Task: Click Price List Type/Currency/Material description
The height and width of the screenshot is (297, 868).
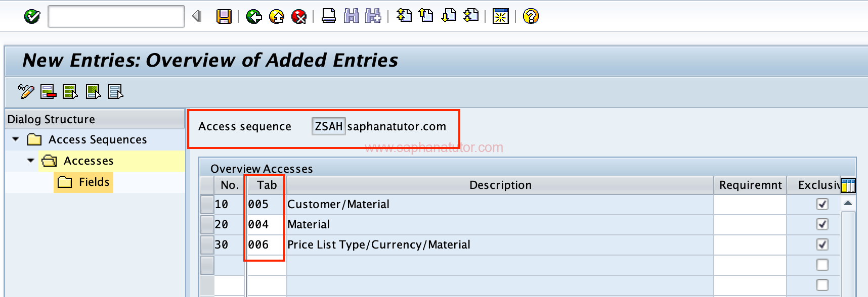Action: (x=379, y=245)
